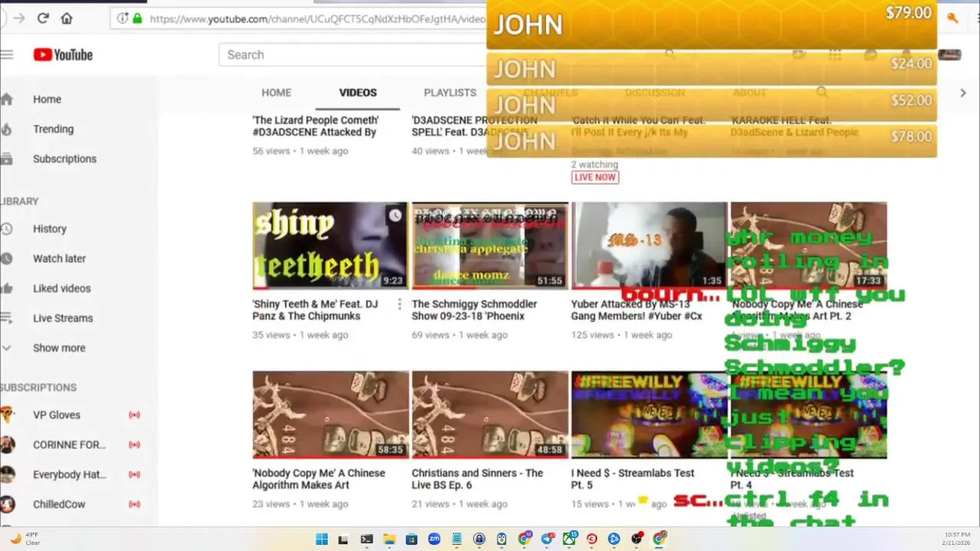Play the Schmiggy Schmoddler Show Phoenix thumbnail
Image resolution: width=980 pixels, height=551 pixels.
pyautogui.click(x=490, y=246)
